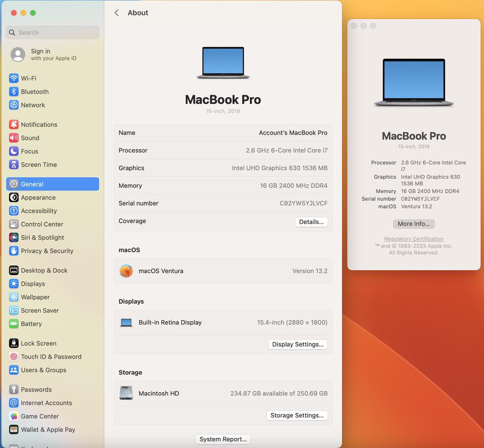This screenshot has width=484, height=448.
Task: Click the computer name Account's MacBook Pro
Action: coord(293,133)
